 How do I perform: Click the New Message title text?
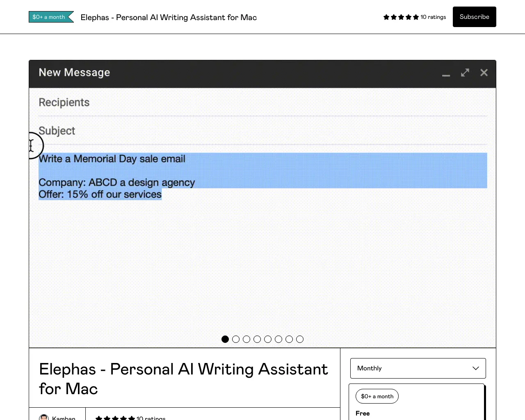74,73
